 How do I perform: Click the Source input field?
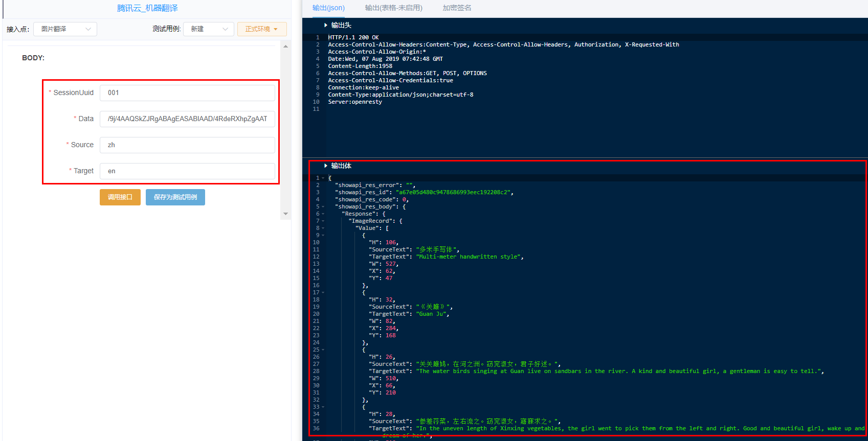tap(187, 145)
